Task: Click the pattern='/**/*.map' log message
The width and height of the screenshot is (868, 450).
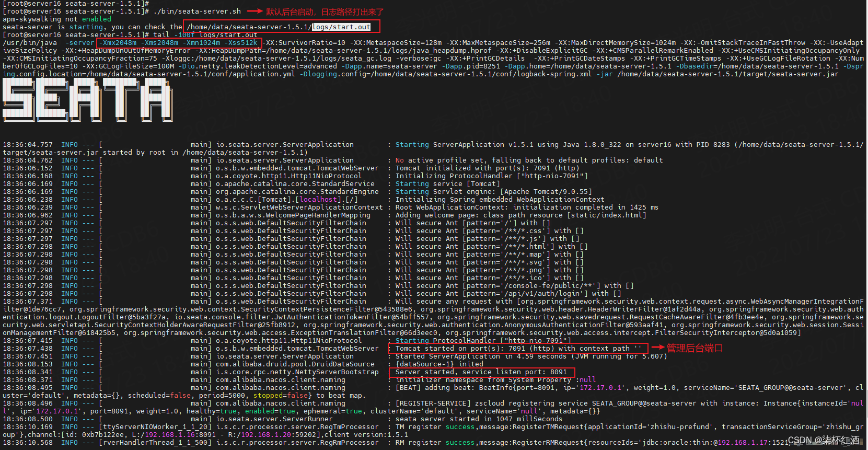Action: [490, 254]
